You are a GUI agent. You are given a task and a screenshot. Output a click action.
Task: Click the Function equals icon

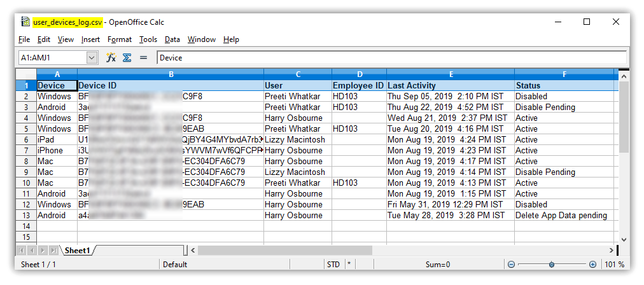pos(143,57)
